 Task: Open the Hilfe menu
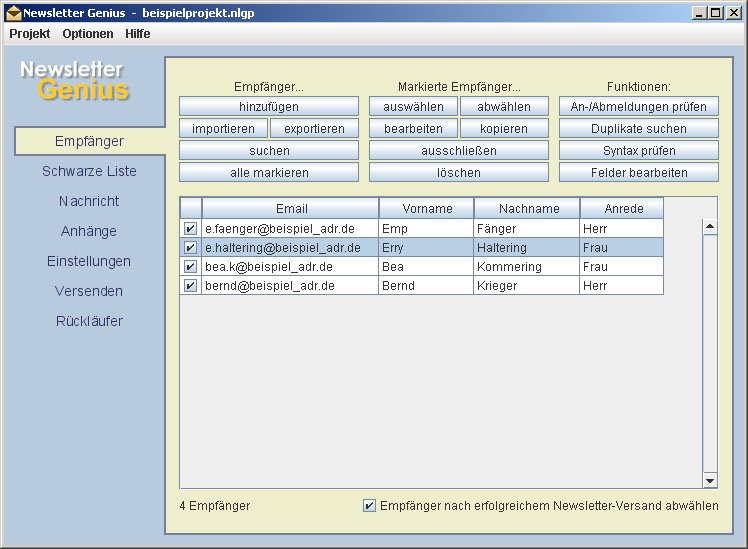(137, 34)
